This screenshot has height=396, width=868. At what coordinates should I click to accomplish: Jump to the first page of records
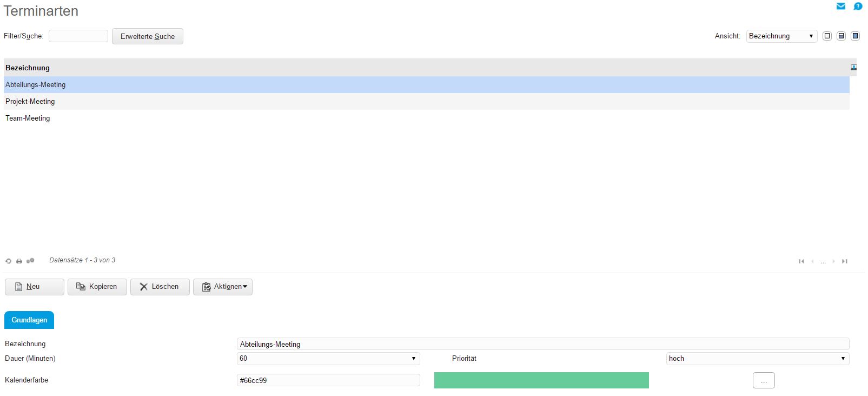pos(801,261)
